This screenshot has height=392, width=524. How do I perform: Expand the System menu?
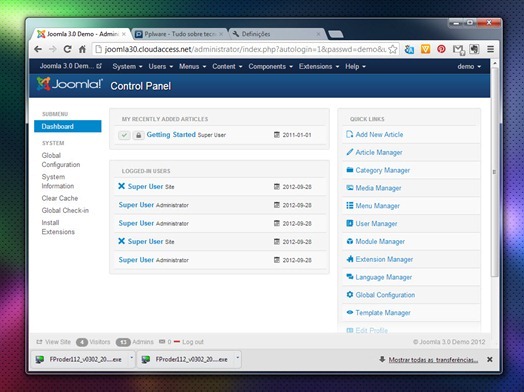point(127,67)
